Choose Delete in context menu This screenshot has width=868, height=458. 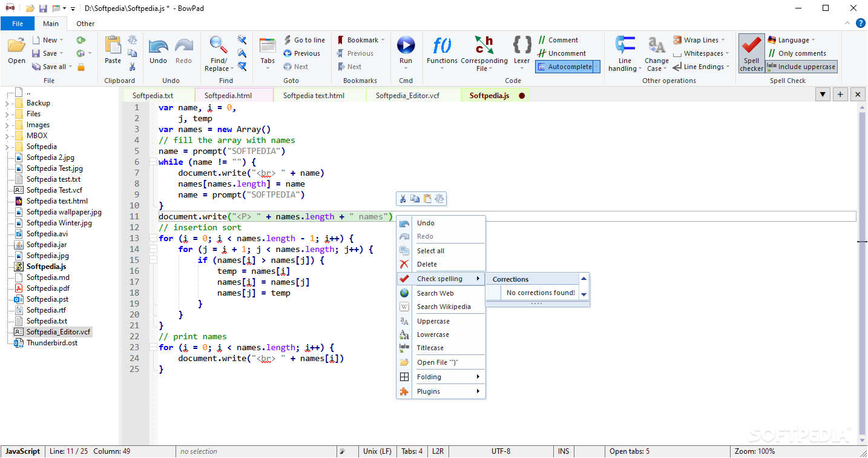[441, 264]
